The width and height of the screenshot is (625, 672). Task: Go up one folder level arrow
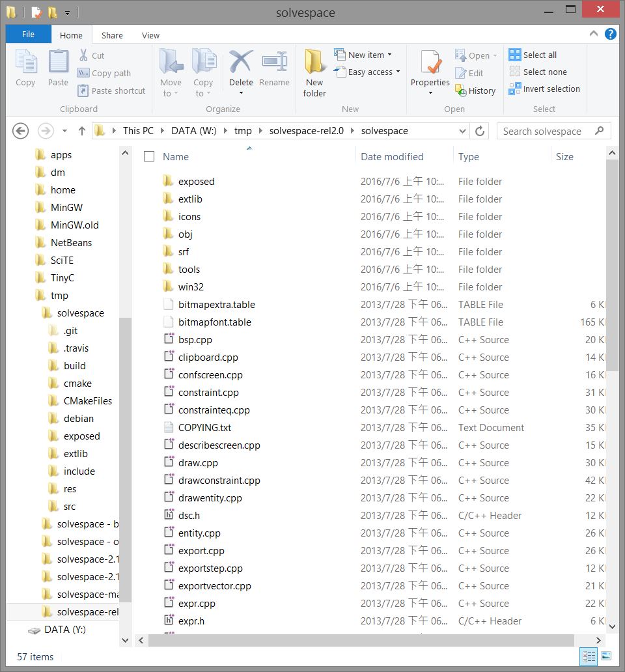pyautogui.click(x=82, y=131)
